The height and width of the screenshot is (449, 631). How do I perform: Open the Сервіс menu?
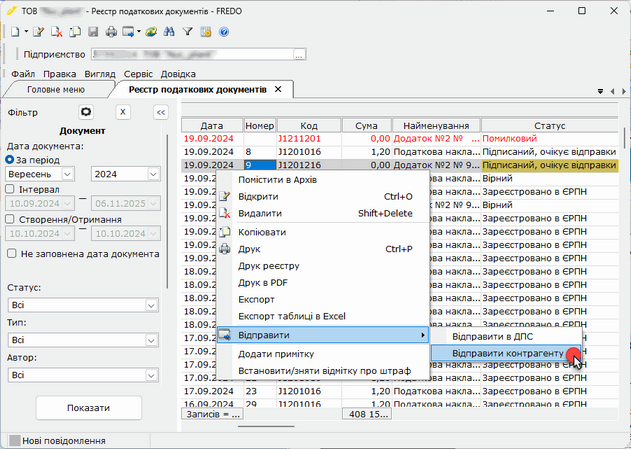pos(138,74)
